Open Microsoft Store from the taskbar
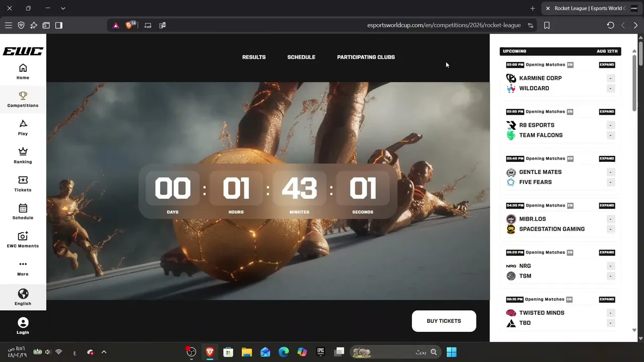The height and width of the screenshot is (362, 644). click(x=228, y=352)
